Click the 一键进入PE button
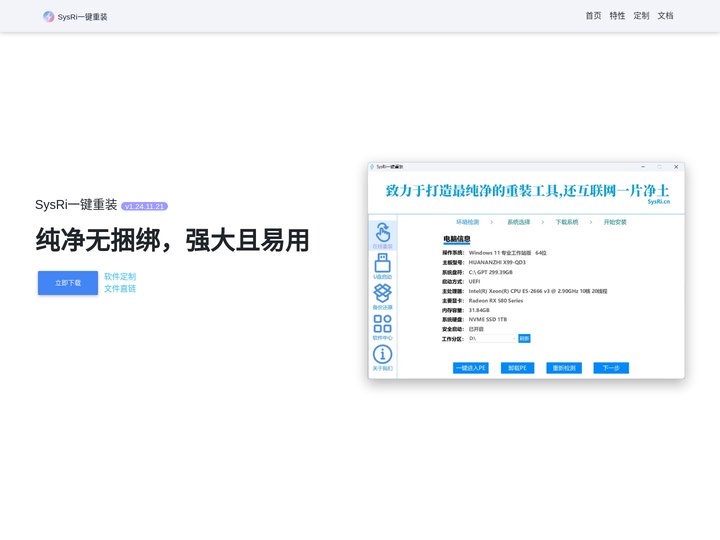Viewport: 720px width, 540px height. pos(471,368)
